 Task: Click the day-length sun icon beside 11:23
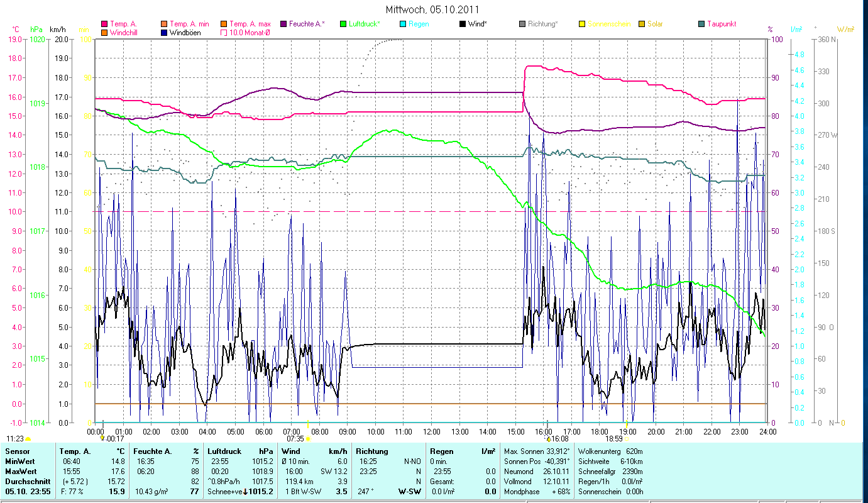(28, 438)
